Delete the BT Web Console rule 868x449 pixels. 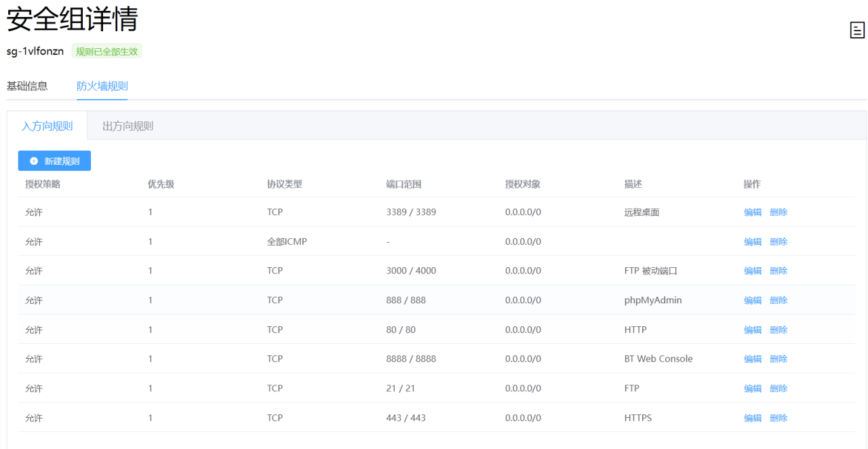(778, 359)
